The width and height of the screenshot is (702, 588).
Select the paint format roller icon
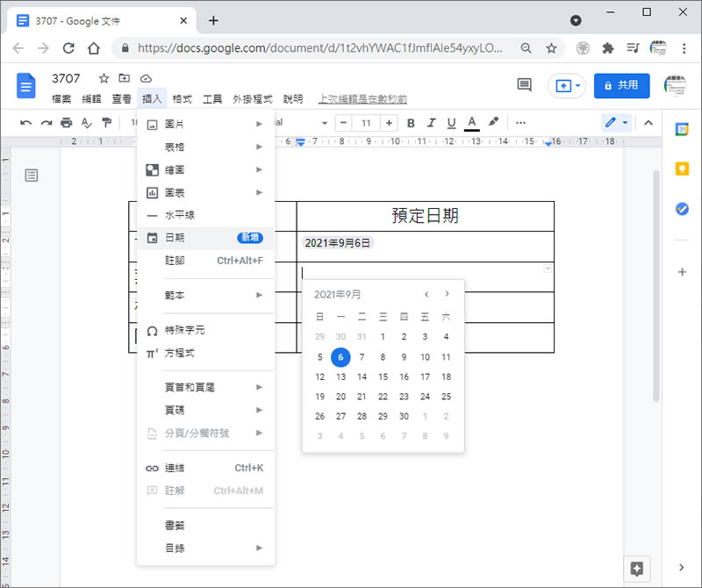(107, 123)
